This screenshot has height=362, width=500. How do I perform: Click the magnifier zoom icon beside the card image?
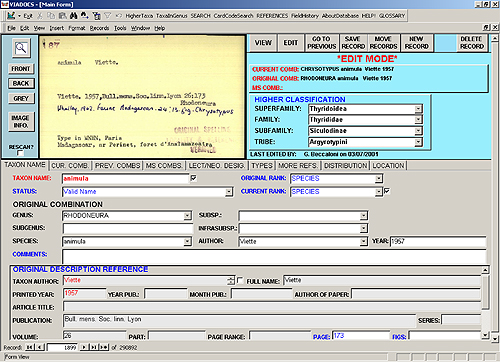tap(21, 48)
